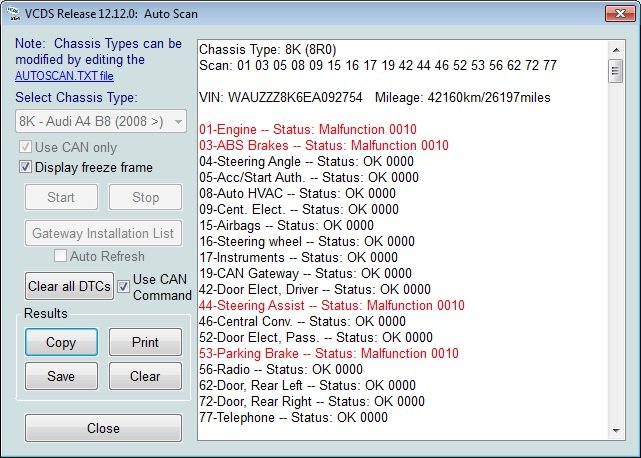Click the Stop button
This screenshot has height=458, width=641.
(146, 197)
